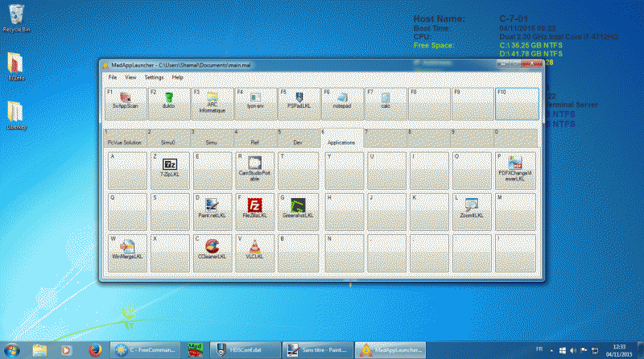Select the empty X slot
The width and height of the screenshot is (644, 359).
click(x=170, y=253)
